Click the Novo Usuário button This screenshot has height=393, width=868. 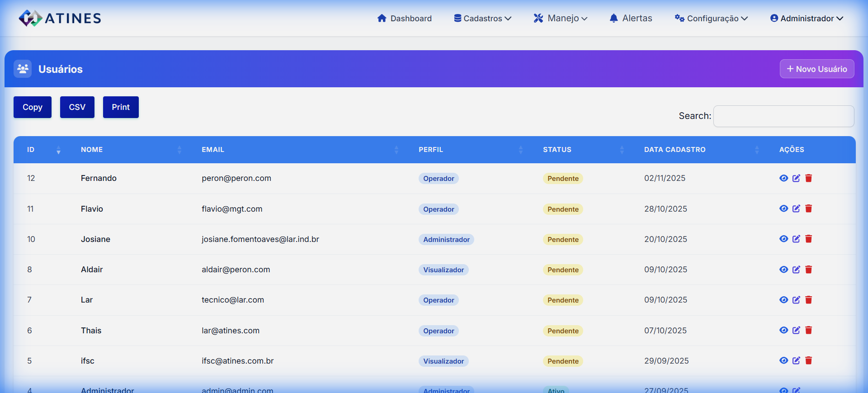tap(816, 69)
